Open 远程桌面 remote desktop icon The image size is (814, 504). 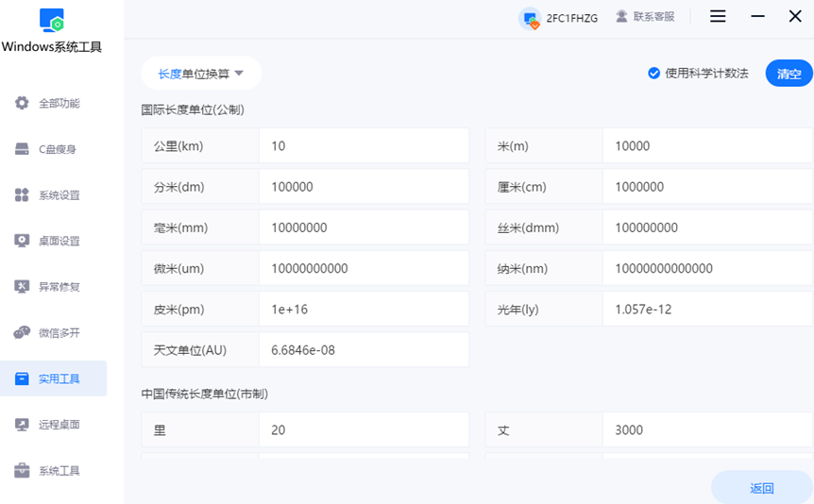[22, 425]
